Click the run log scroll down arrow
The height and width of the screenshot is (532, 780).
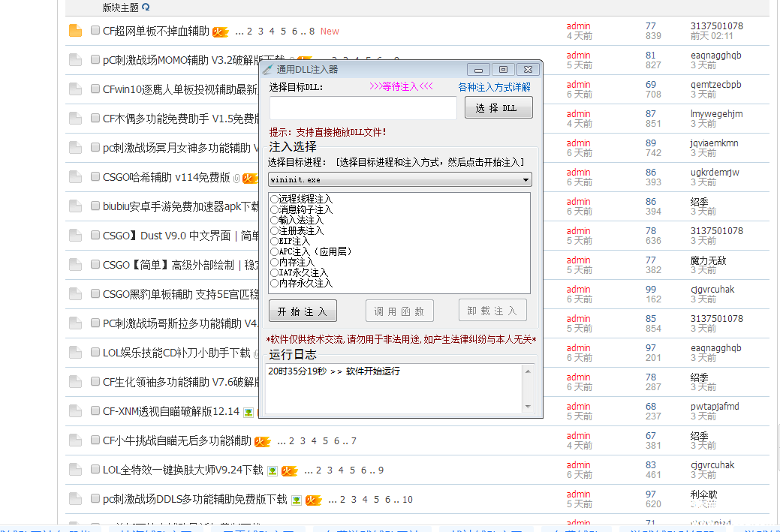528,406
